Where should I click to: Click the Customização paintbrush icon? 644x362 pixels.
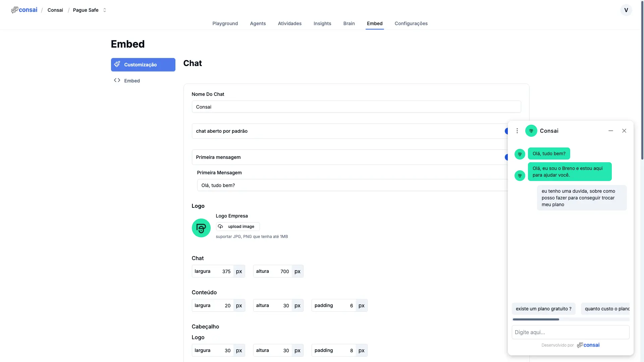tap(117, 64)
